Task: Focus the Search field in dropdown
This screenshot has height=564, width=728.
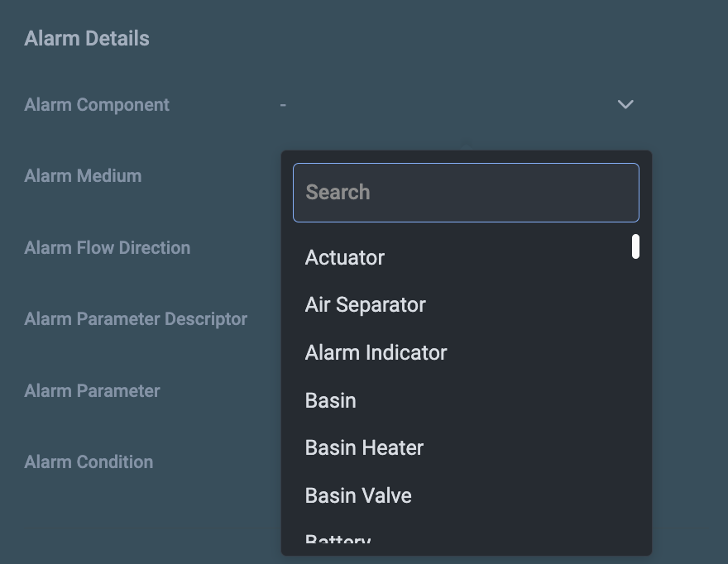Action: (466, 193)
